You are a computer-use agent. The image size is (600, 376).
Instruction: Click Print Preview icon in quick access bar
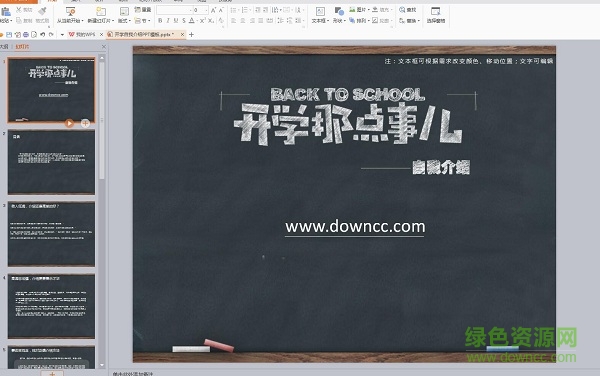point(34,34)
